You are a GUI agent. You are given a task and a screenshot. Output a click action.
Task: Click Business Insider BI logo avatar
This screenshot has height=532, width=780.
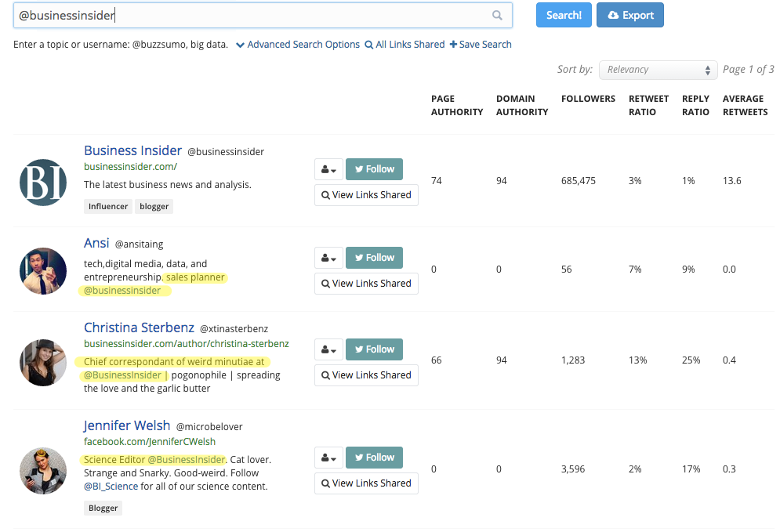(43, 183)
